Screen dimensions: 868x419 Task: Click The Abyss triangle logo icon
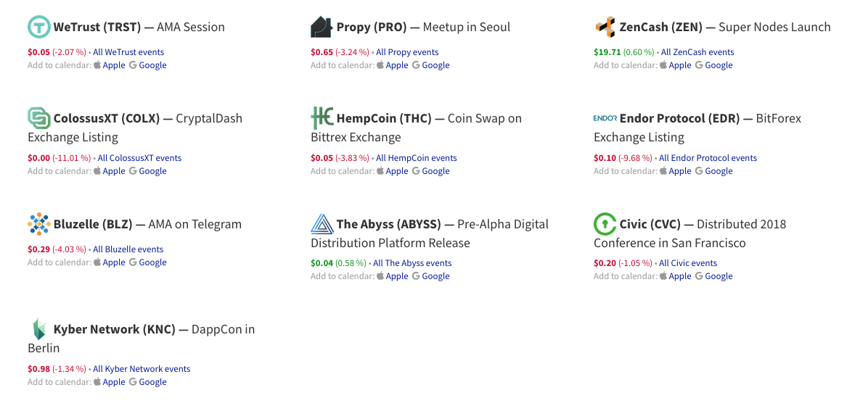322,224
